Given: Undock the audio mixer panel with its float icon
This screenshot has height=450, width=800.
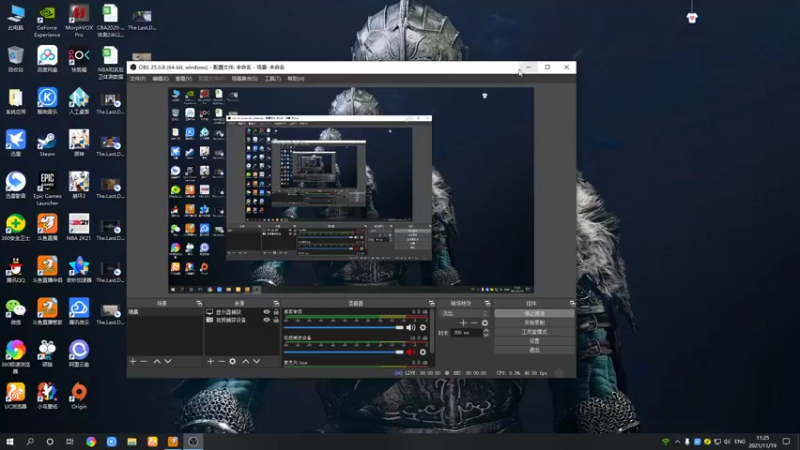Looking at the screenshot, I should click(432, 304).
